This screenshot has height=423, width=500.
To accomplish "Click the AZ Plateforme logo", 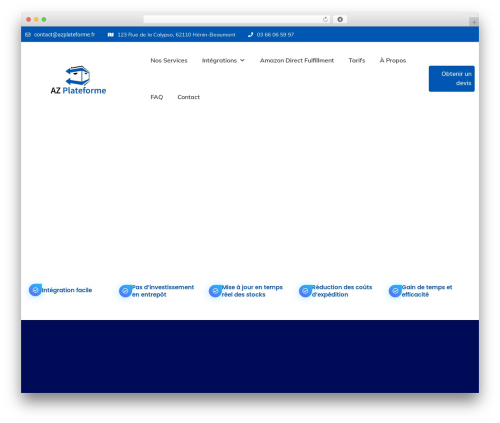I will (79, 80).
